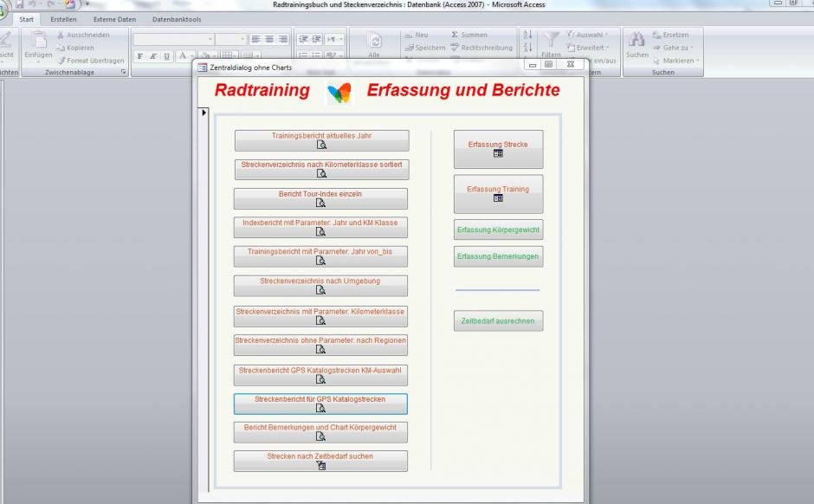Click the Suchen binoculars icon
This screenshot has width=814, height=504.
[x=636, y=40]
